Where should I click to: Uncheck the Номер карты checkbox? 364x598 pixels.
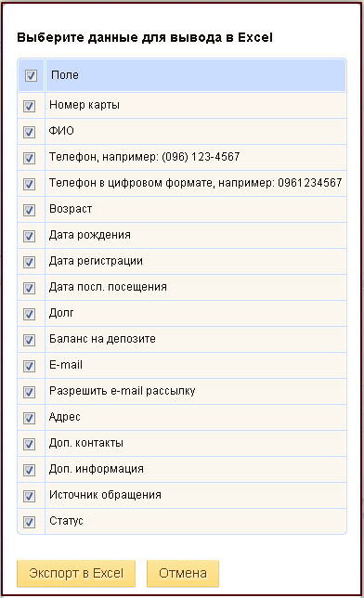[x=30, y=106]
